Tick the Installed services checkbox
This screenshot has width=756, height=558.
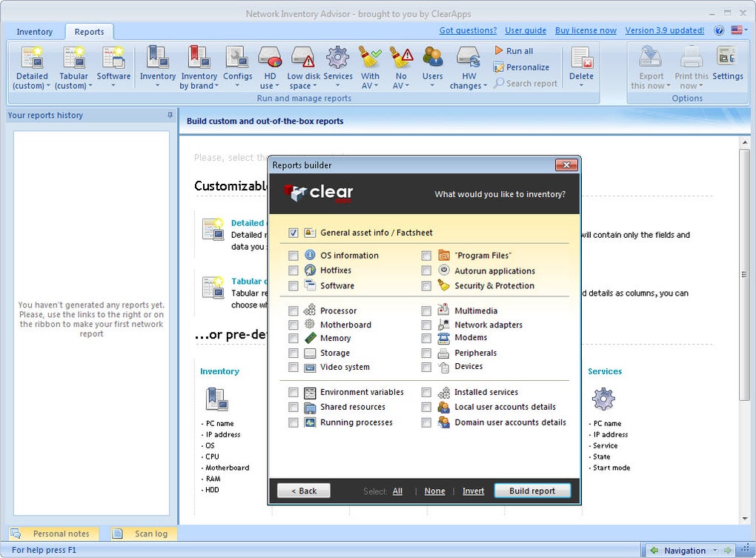(426, 392)
